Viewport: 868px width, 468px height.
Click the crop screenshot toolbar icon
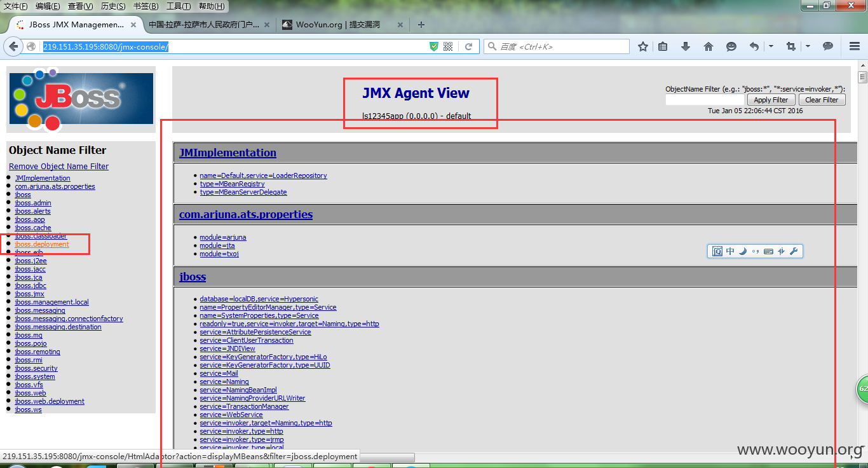[790, 46]
